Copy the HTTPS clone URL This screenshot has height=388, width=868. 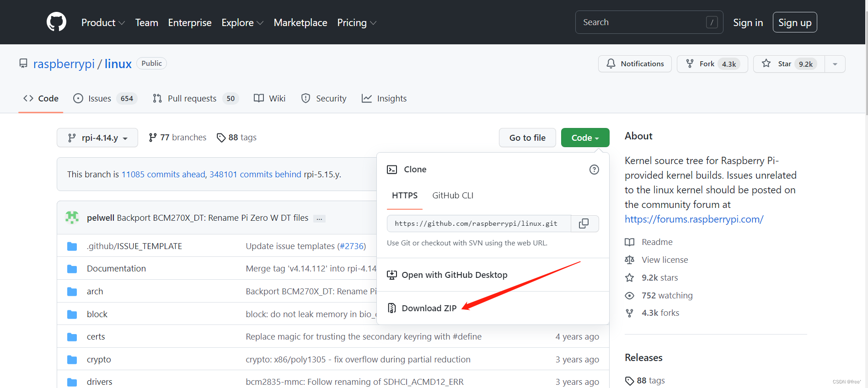tap(584, 223)
